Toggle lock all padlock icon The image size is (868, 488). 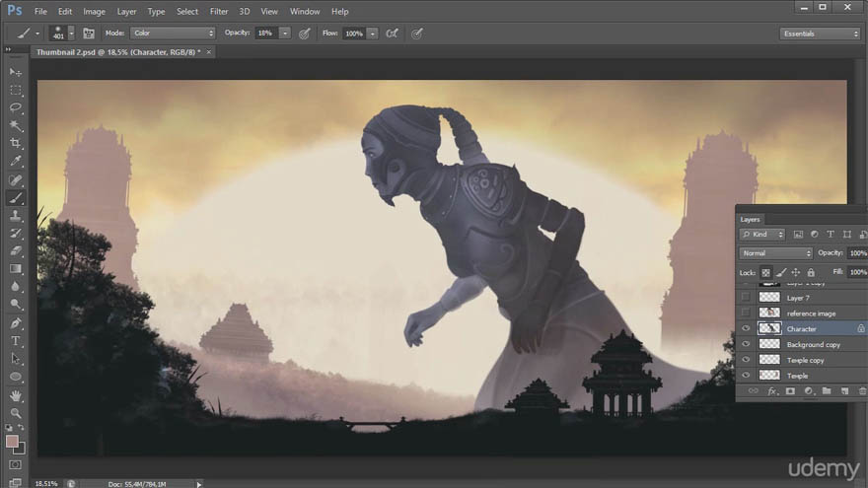pyautogui.click(x=811, y=272)
